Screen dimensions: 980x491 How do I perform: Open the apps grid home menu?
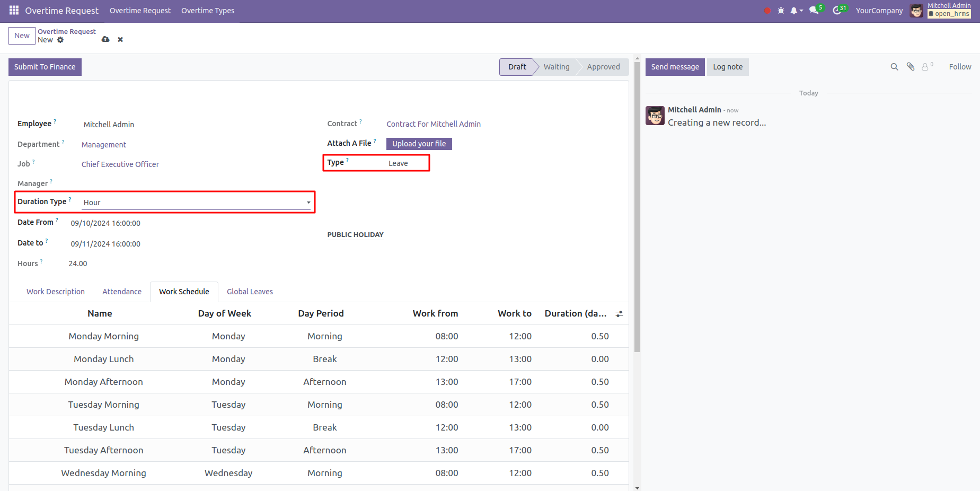point(14,10)
